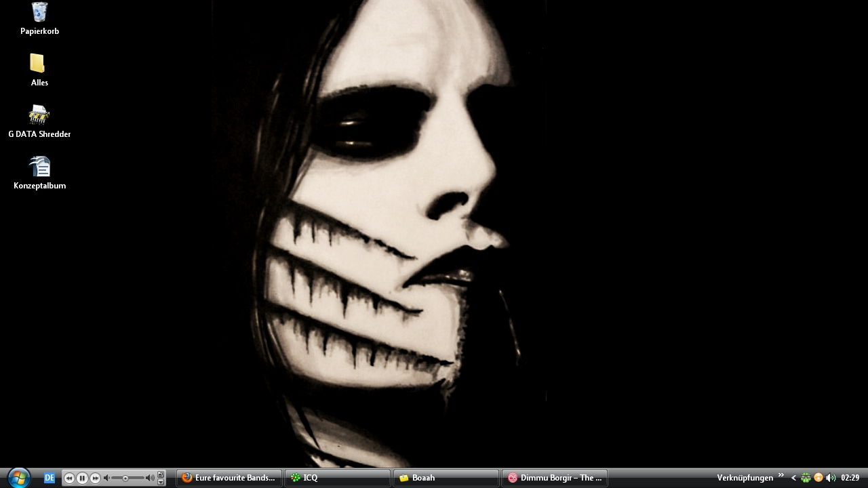Open system volume tray icon
The width and height of the screenshot is (868, 488).
(x=831, y=478)
